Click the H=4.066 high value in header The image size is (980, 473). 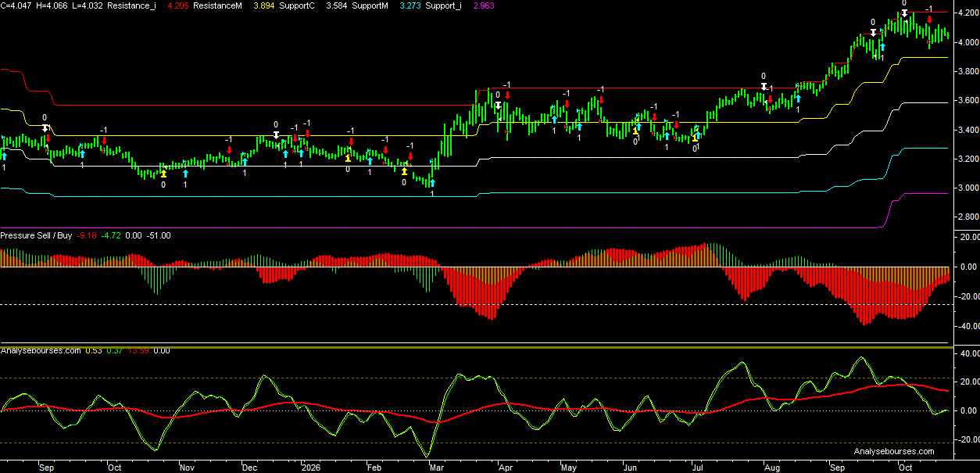coord(52,5)
